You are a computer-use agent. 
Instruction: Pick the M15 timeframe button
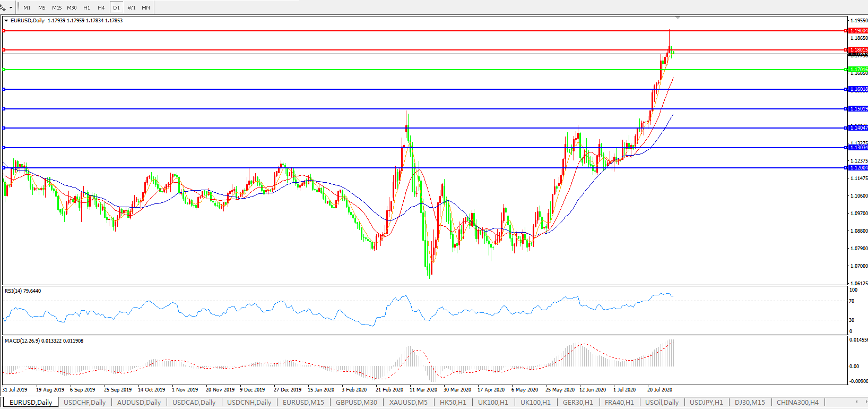click(57, 8)
